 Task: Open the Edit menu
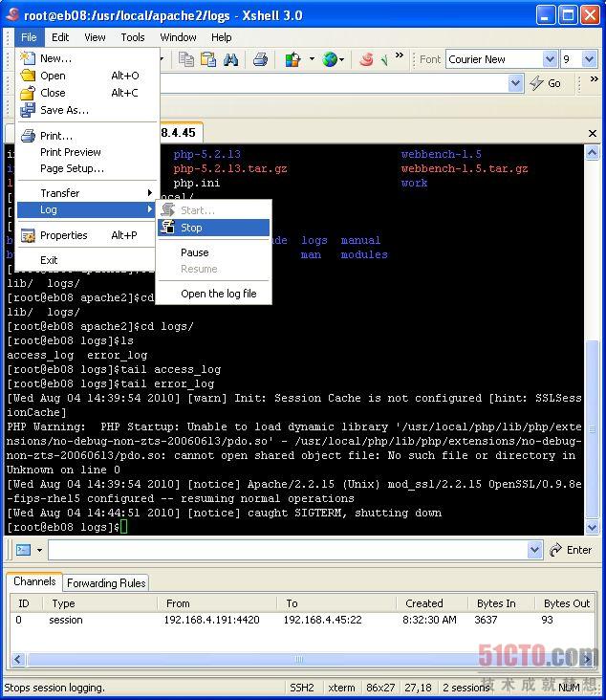(x=60, y=37)
